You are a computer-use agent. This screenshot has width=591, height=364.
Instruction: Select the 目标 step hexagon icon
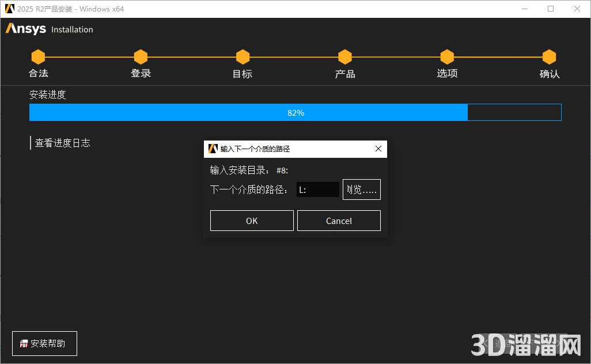[243, 56]
